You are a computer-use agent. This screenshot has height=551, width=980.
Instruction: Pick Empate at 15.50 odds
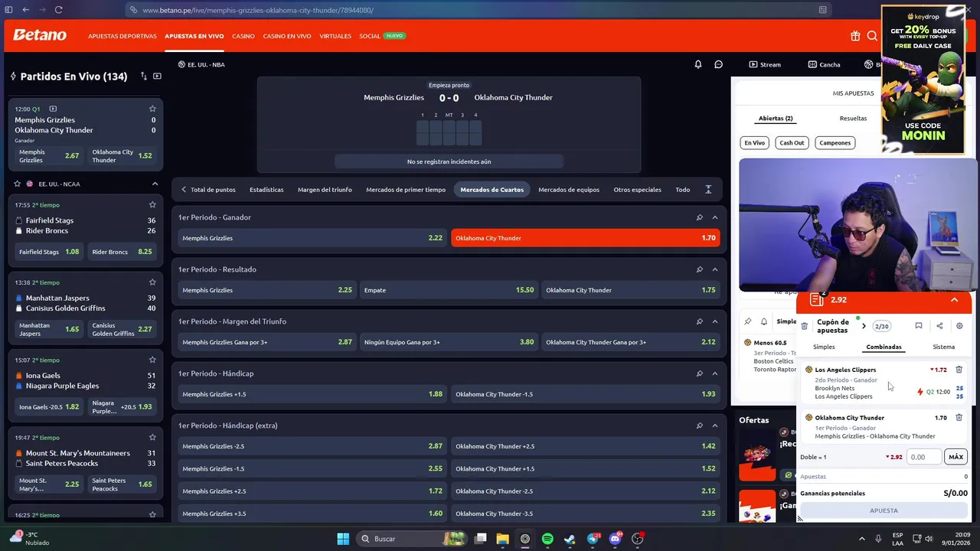(449, 290)
